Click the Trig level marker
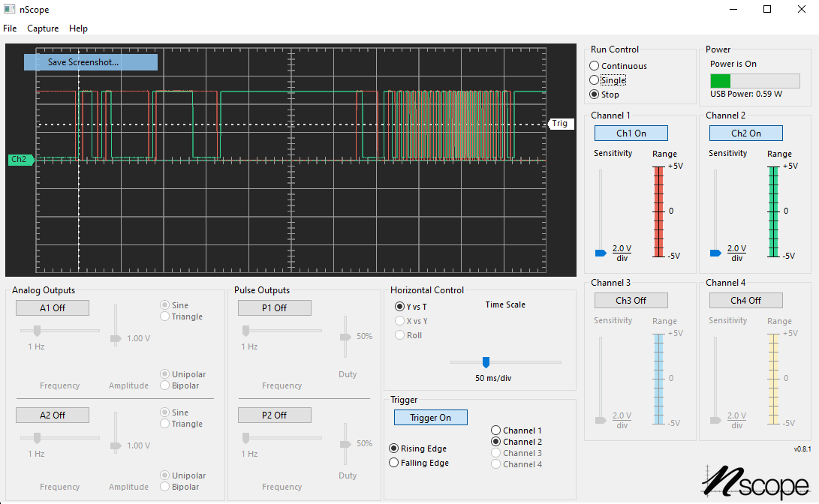Screen dimensions: 819x504 [x=561, y=124]
